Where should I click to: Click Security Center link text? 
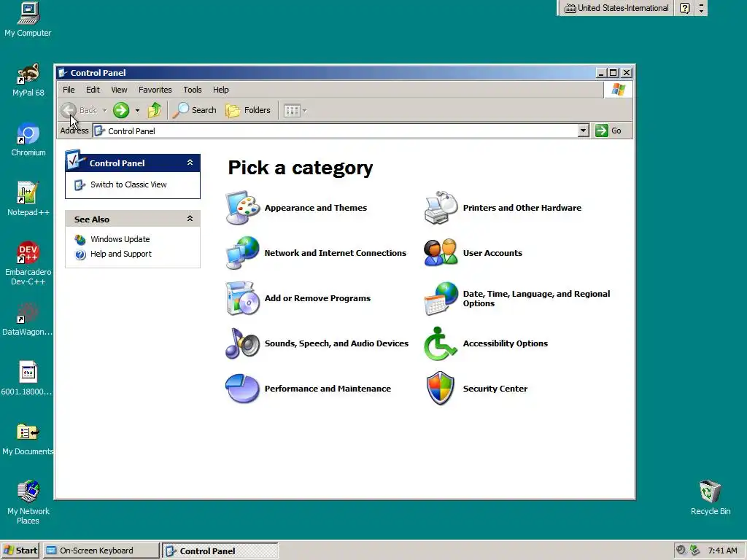pos(495,389)
